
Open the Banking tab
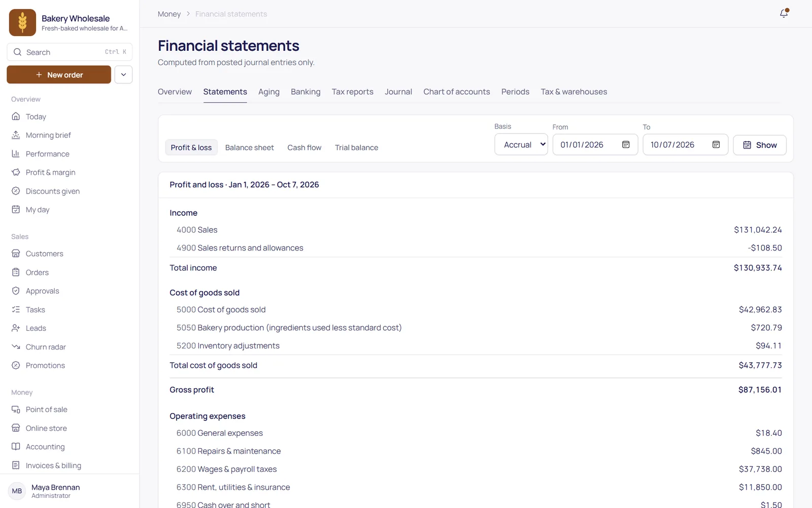[x=306, y=92]
